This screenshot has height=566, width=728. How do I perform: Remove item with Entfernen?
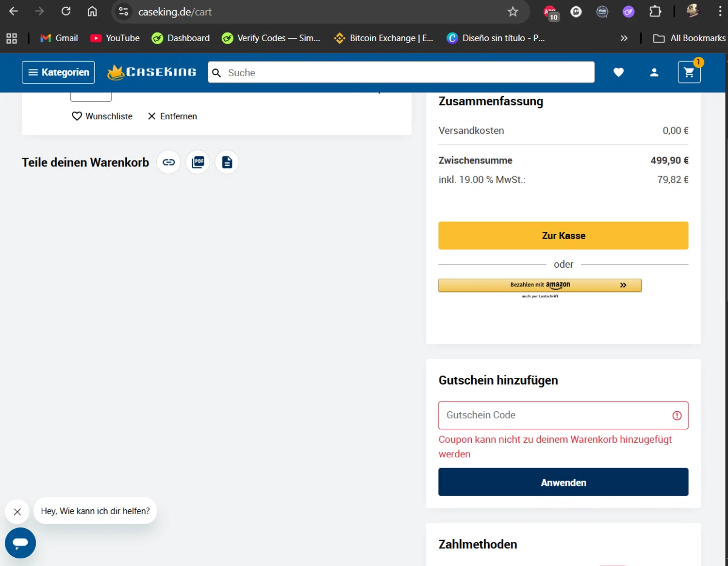pyautogui.click(x=172, y=116)
